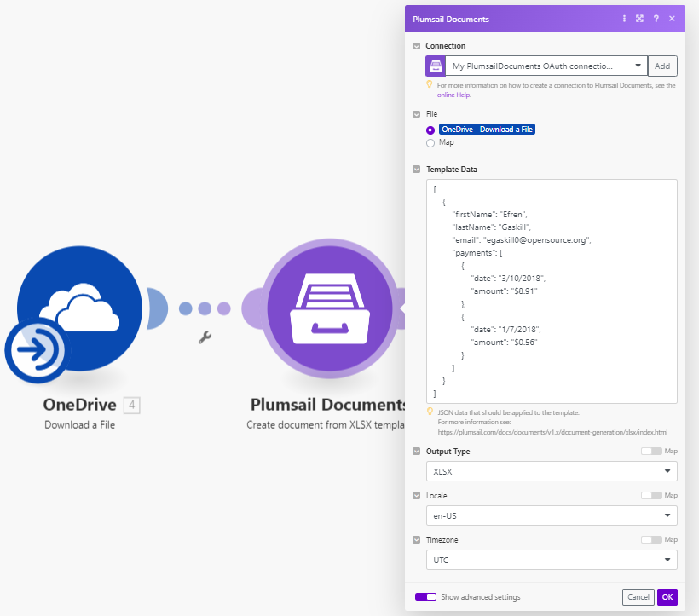Click the OneDrive trigger arrow badge
The image size is (699, 616).
(x=38, y=350)
